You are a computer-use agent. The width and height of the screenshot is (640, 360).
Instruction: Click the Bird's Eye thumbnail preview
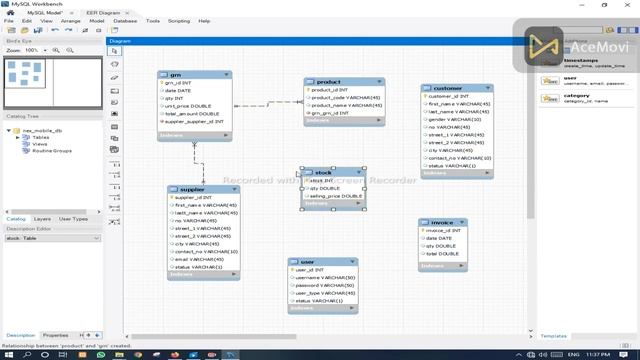click(53, 82)
